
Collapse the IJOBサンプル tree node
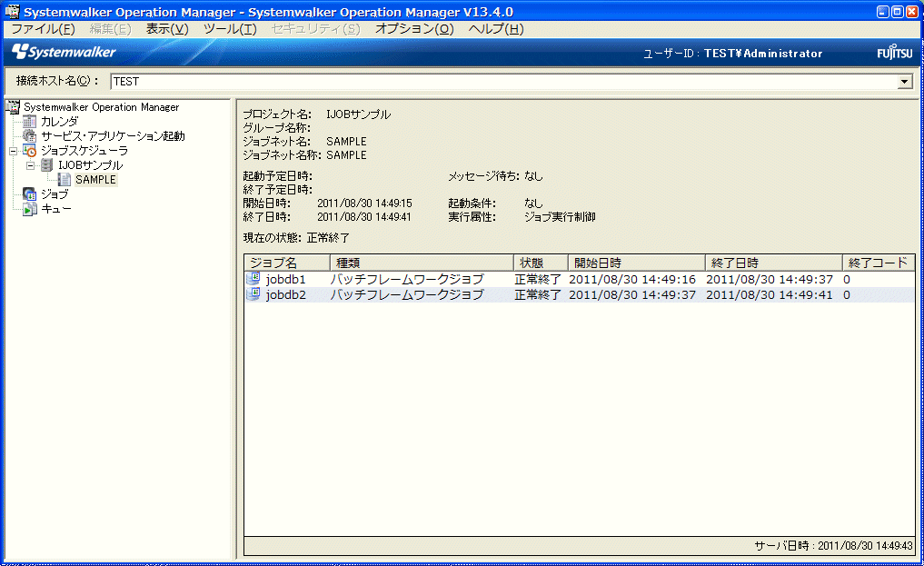click(x=31, y=166)
